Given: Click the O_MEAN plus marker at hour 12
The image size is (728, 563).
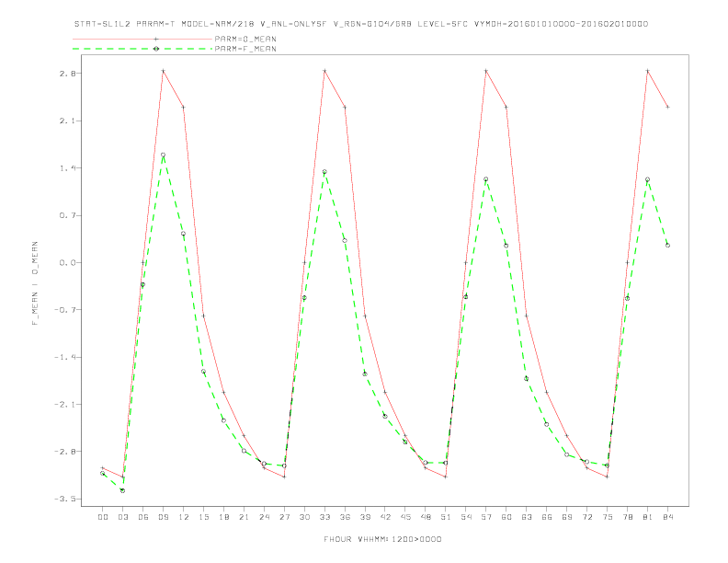Looking at the screenshot, I should click(184, 108).
